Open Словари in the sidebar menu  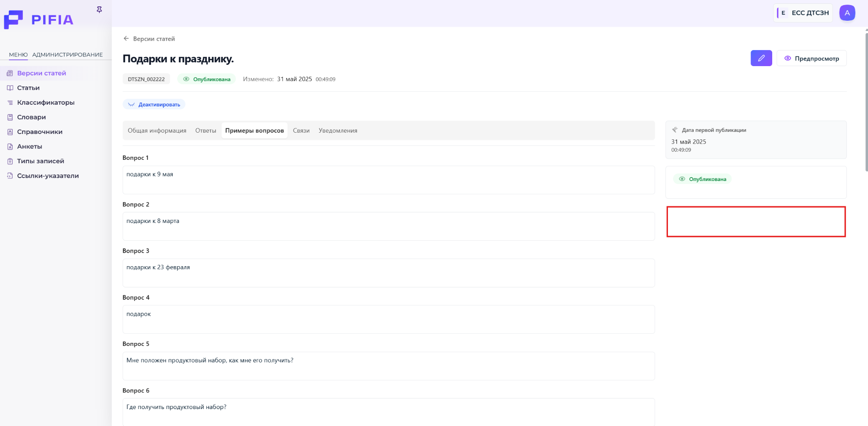pyautogui.click(x=31, y=117)
